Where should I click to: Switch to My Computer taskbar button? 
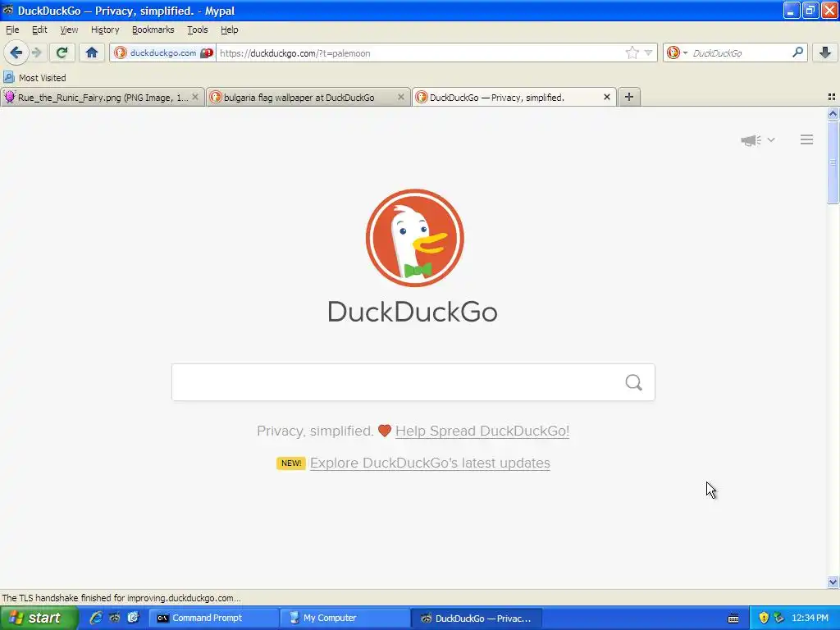pos(344,618)
